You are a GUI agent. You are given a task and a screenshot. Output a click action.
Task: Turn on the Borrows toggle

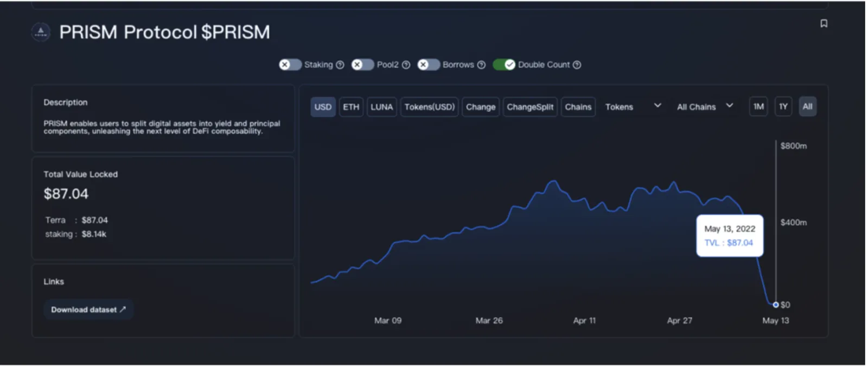click(429, 65)
